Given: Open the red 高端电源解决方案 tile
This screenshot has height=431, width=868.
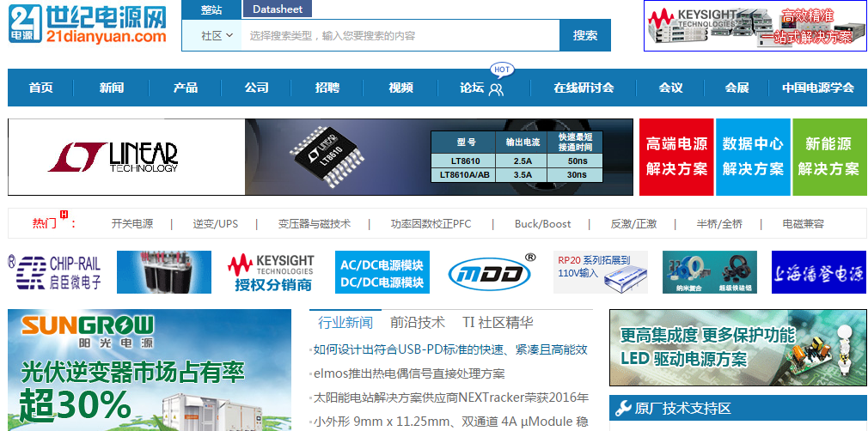Looking at the screenshot, I should pyautogui.click(x=676, y=157).
